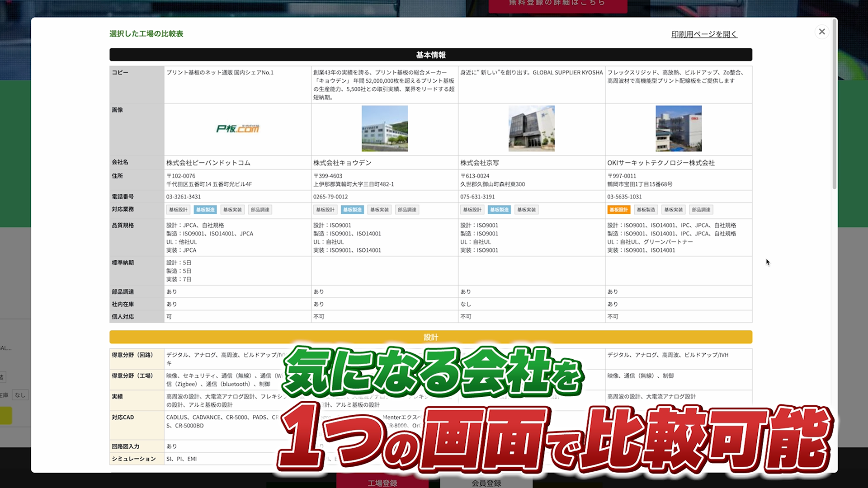Select orange 基板設計 tag for OKIサーキットテクノロジー
The height and width of the screenshot is (488, 868).
point(618,210)
